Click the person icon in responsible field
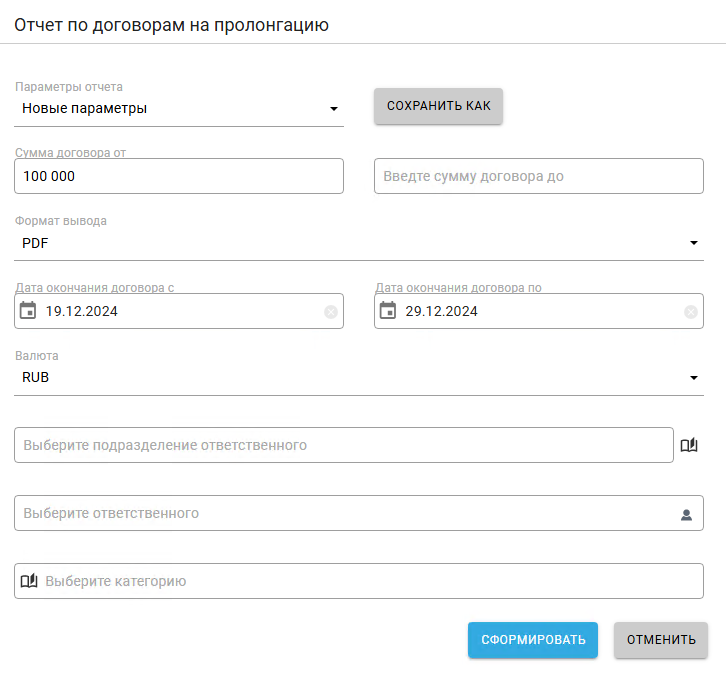 point(686,515)
